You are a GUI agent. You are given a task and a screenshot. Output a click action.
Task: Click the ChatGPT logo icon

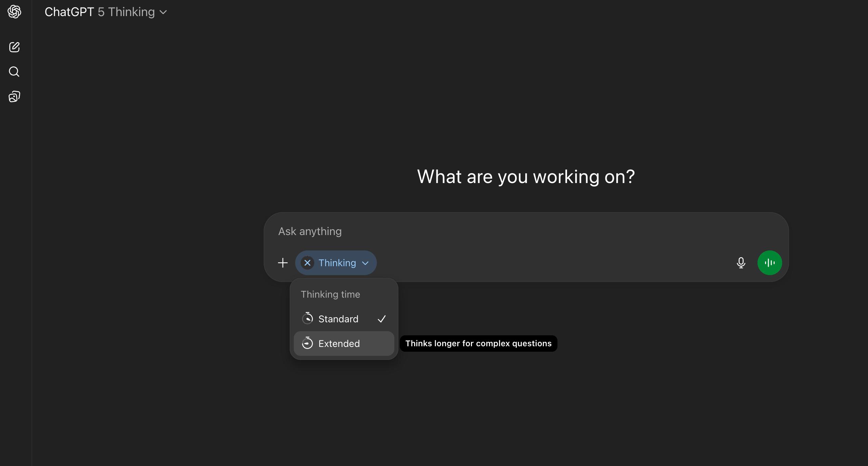pyautogui.click(x=14, y=12)
